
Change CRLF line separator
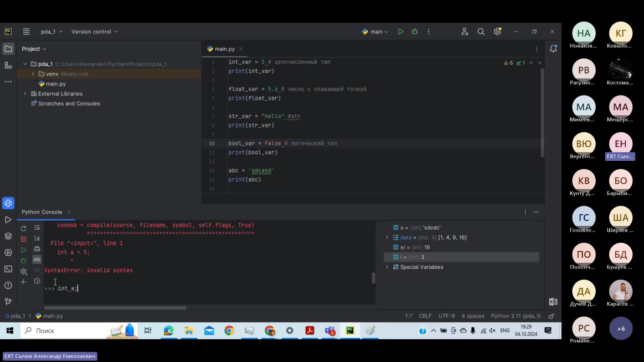(x=425, y=316)
